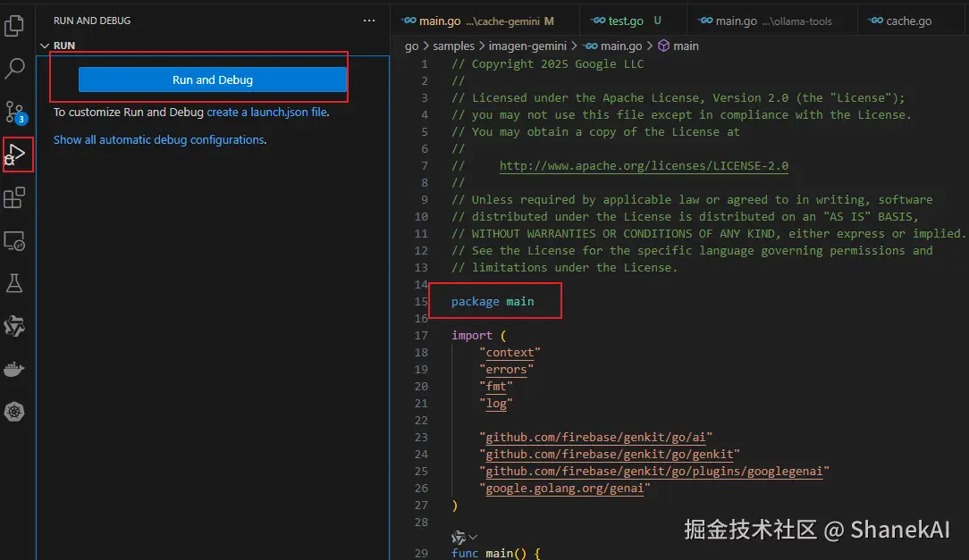Screen dimensions: 969x560
Task: Open the Apache LICENSE-2.0 URL link
Action: pos(644,165)
